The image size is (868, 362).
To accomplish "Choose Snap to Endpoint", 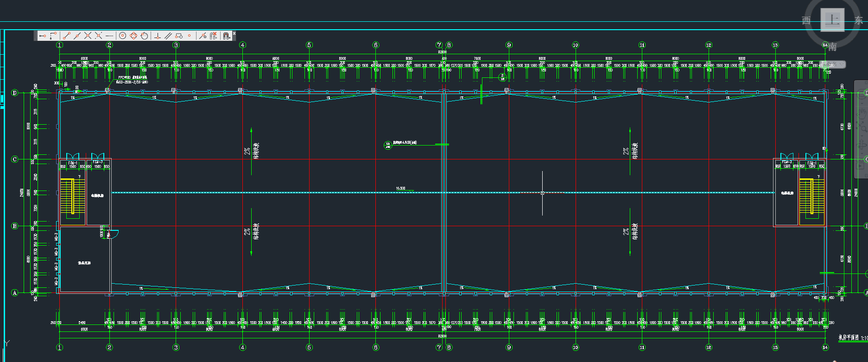I will pyautogui.click(x=66, y=36).
